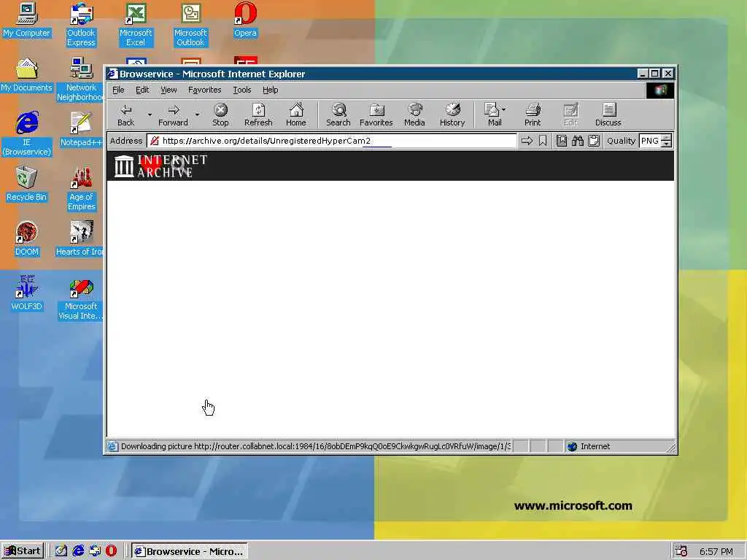Open the Favorites toolbar button

click(376, 115)
